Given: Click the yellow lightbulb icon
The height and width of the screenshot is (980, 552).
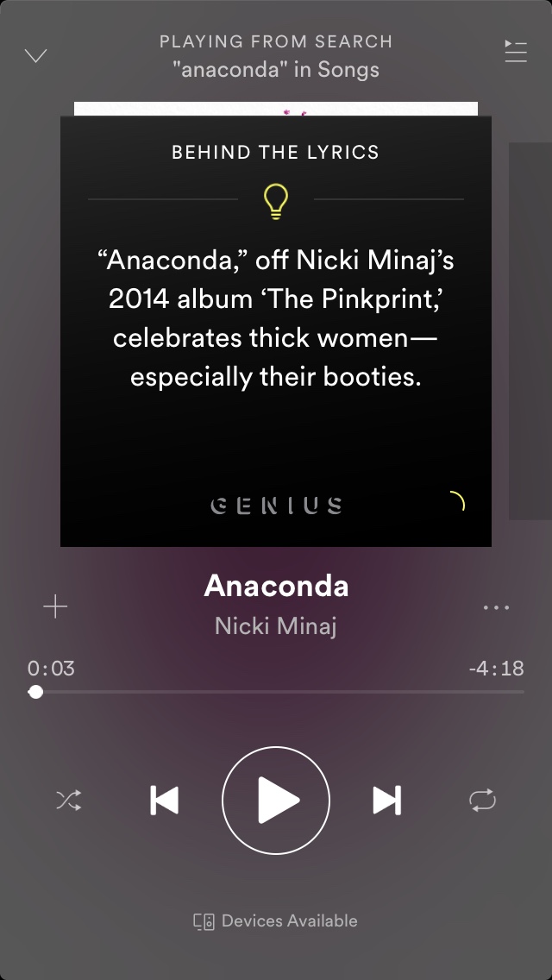Looking at the screenshot, I should point(276,201).
